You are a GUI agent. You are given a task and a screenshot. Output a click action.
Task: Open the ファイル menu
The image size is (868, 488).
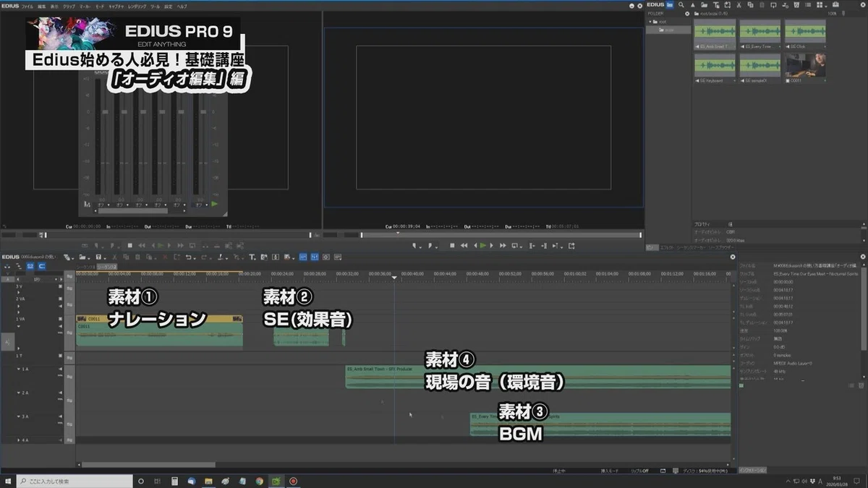click(x=27, y=5)
